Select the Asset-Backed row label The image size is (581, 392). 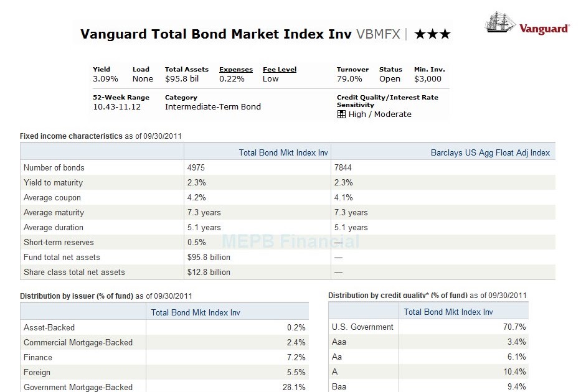(49, 327)
